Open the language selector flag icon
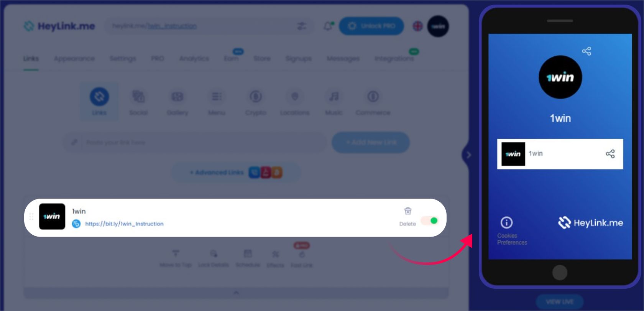 point(417,26)
